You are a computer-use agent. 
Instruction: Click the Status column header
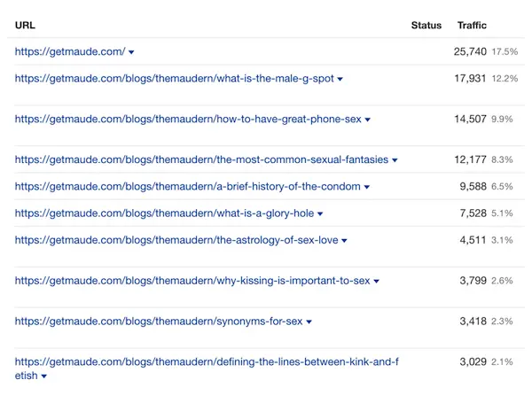click(x=426, y=25)
